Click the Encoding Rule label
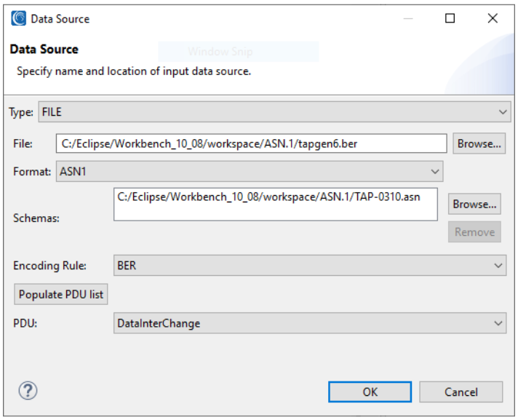This screenshot has height=420, width=518. click(x=49, y=266)
